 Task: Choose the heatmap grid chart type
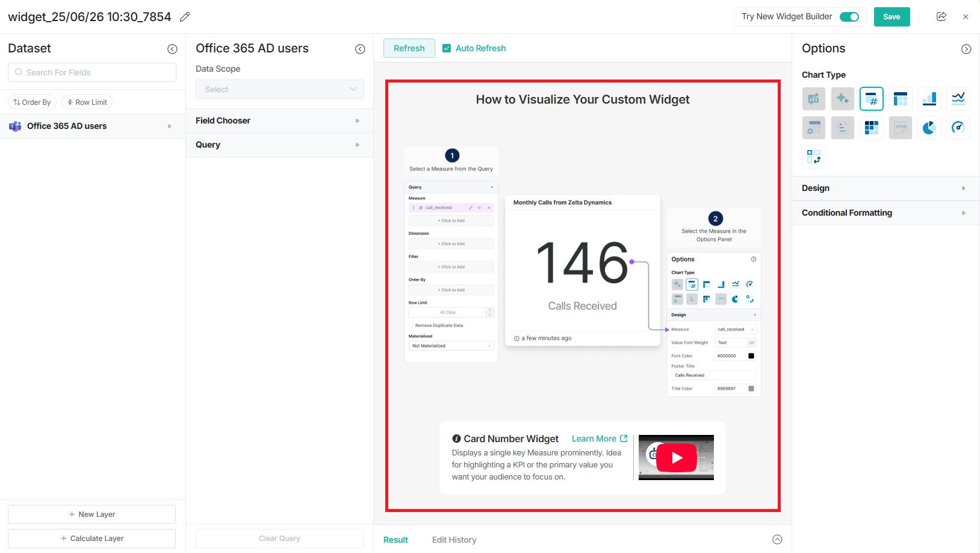[872, 128]
